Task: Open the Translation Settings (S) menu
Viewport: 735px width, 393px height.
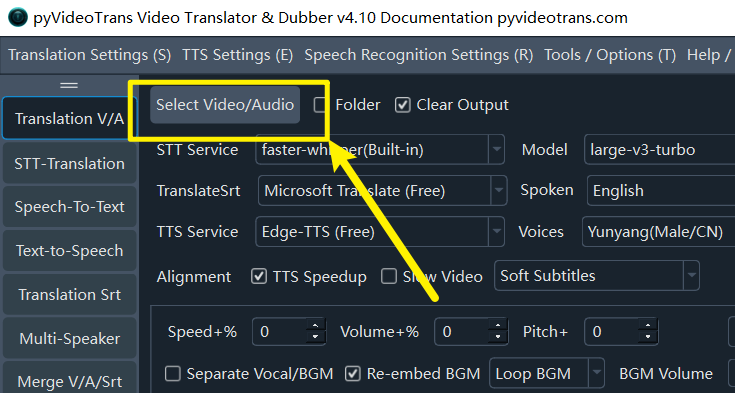Action: (x=90, y=55)
